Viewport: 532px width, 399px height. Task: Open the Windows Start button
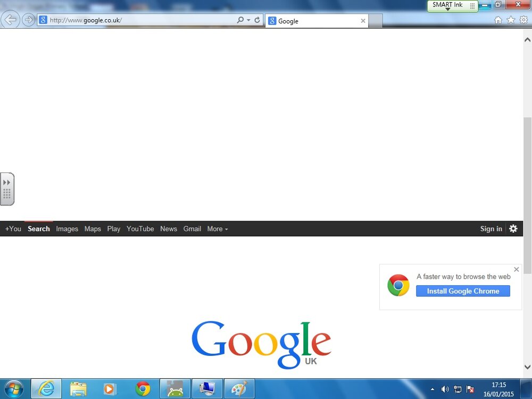tap(14, 389)
